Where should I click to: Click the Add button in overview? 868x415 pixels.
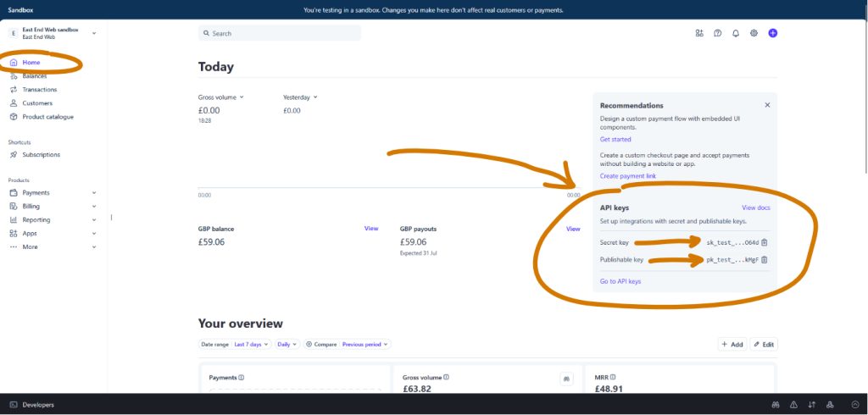(x=732, y=344)
